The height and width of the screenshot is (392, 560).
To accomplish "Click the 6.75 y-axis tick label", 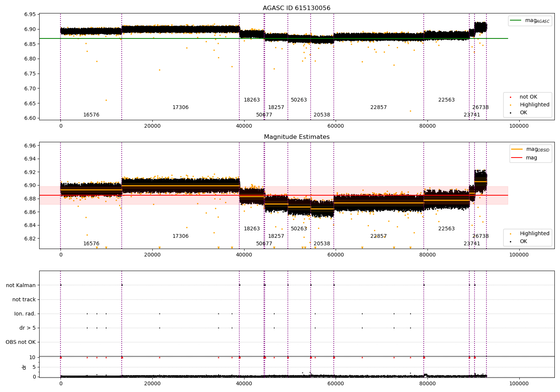I will (30, 74).
